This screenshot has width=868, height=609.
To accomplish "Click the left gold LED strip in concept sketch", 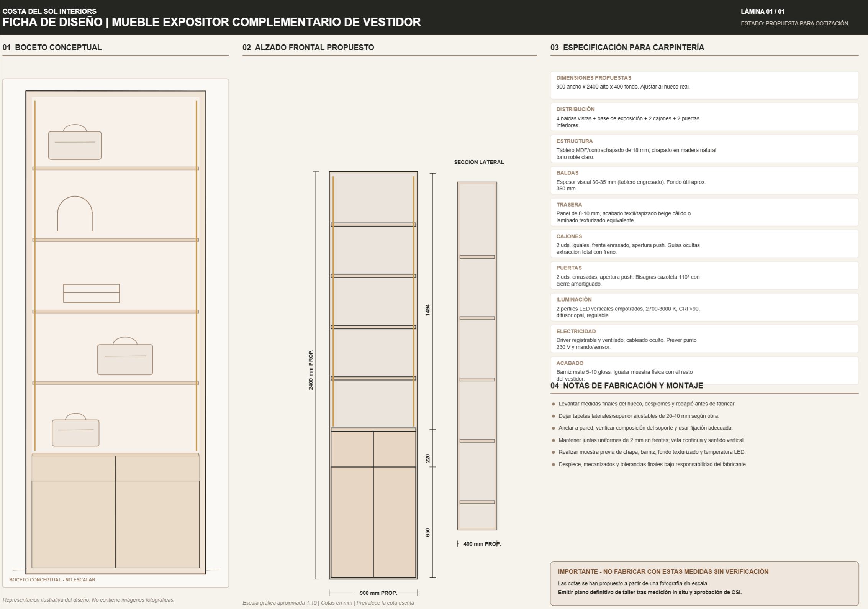I will coord(35,276).
